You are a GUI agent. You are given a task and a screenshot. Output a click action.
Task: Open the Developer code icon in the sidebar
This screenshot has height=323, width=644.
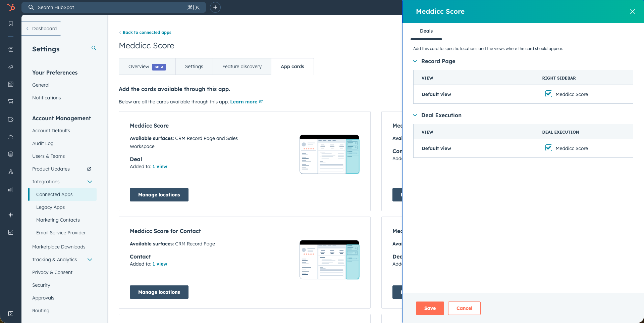click(x=11, y=232)
